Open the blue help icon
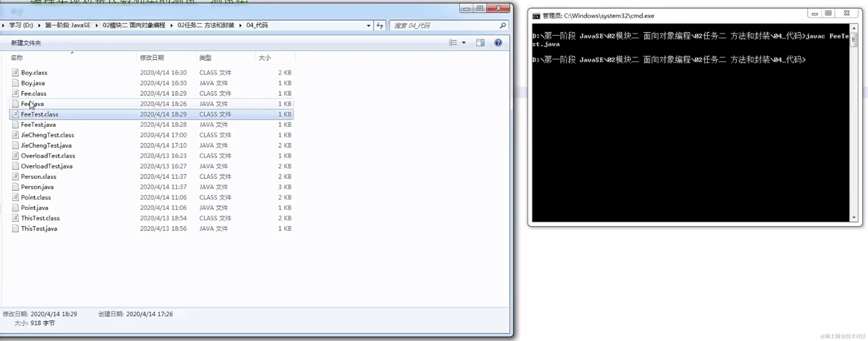The image size is (868, 341). 498,43
